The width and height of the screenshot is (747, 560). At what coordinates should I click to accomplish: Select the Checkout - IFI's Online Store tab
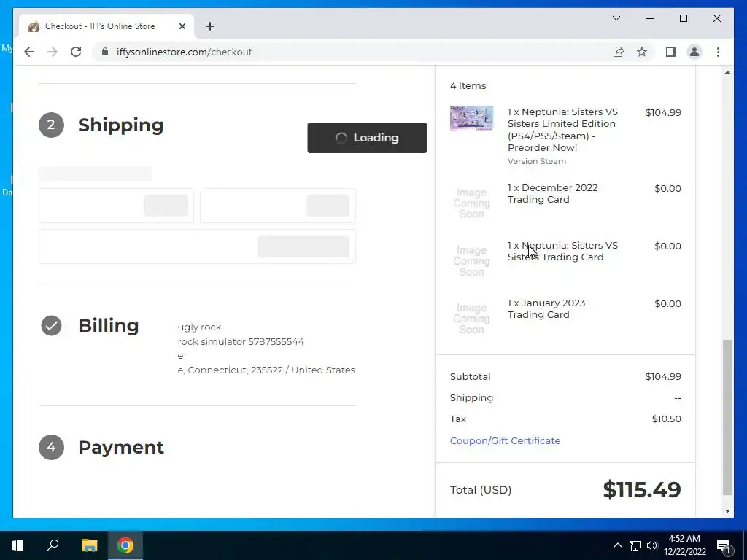pos(107,26)
